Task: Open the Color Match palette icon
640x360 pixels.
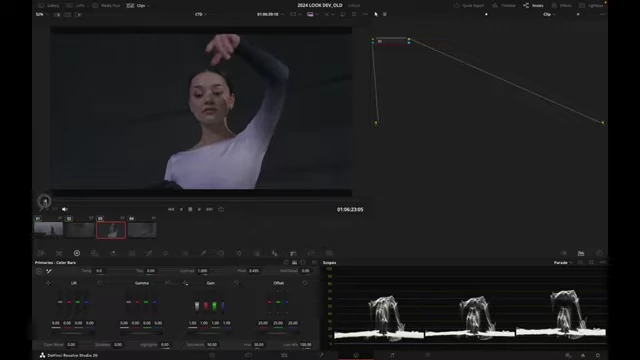Action: coord(59,253)
